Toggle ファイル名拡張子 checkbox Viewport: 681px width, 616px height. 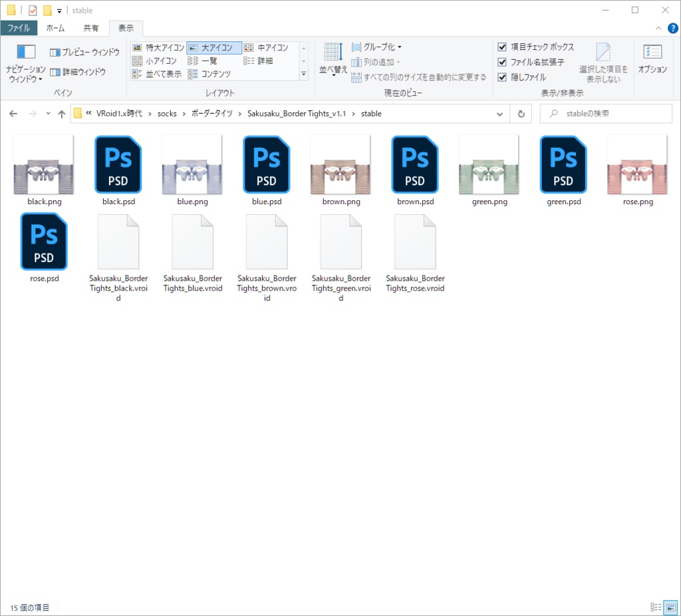pyautogui.click(x=502, y=62)
